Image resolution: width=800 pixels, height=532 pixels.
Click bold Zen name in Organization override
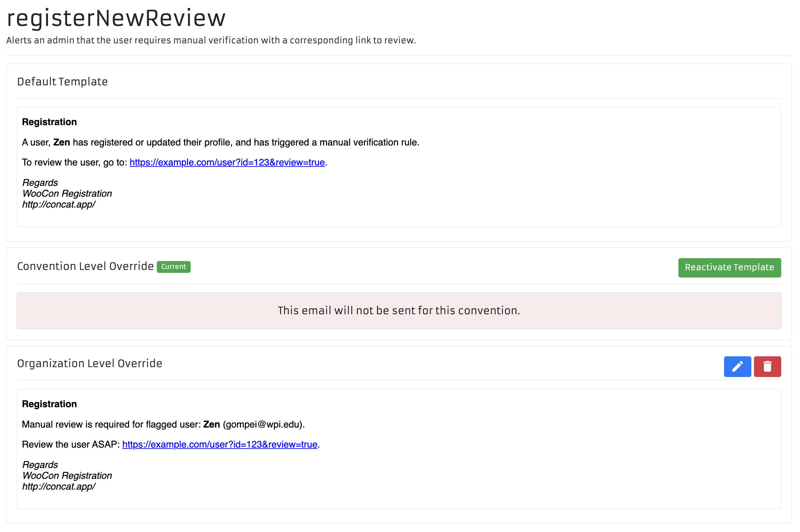coord(211,424)
